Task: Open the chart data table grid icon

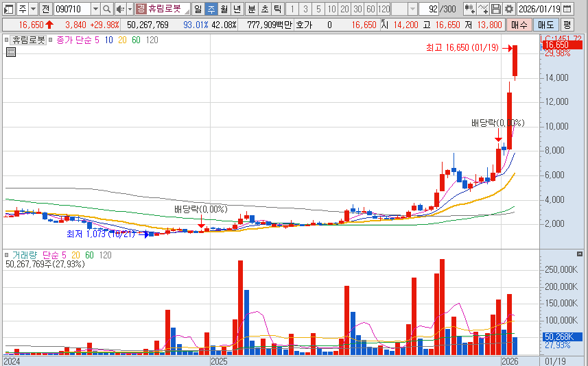Action: 11,52
